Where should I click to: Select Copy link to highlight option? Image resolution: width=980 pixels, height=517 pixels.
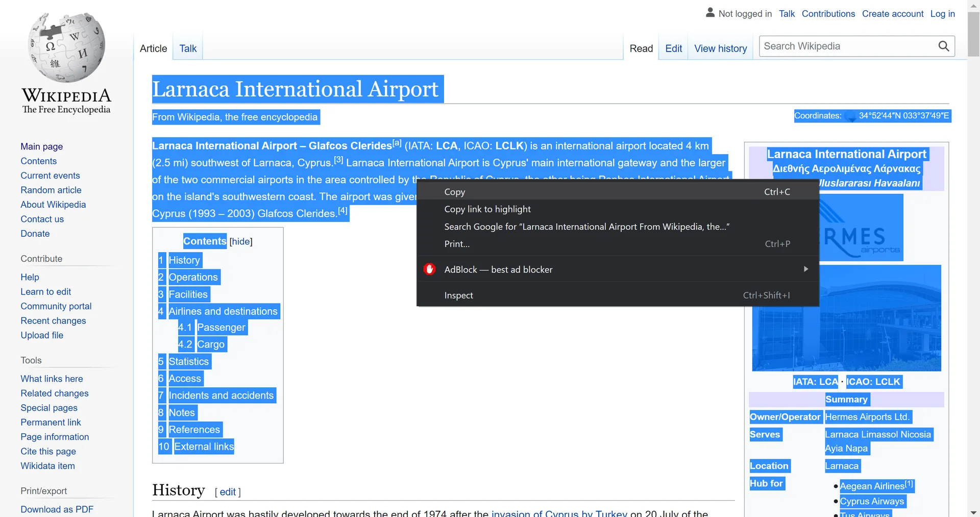[x=487, y=209]
